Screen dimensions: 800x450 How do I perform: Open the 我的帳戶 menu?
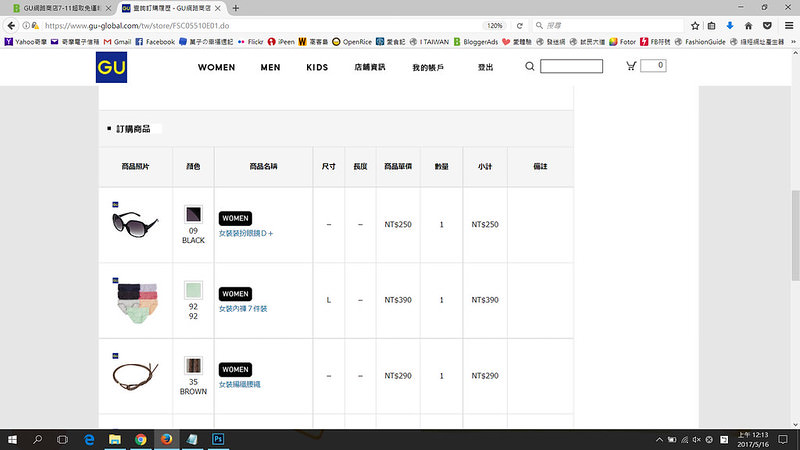tap(428, 67)
